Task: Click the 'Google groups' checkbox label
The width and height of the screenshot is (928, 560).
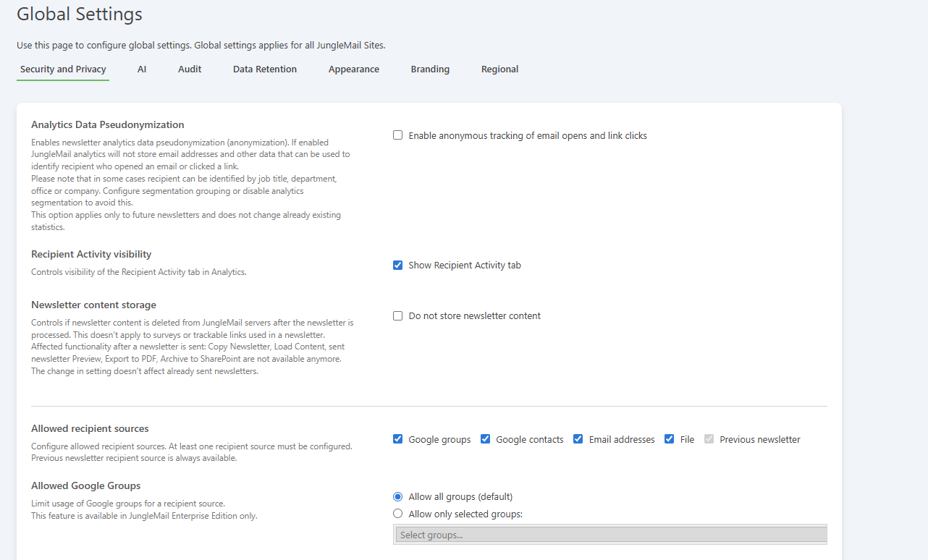Action: pyautogui.click(x=439, y=439)
